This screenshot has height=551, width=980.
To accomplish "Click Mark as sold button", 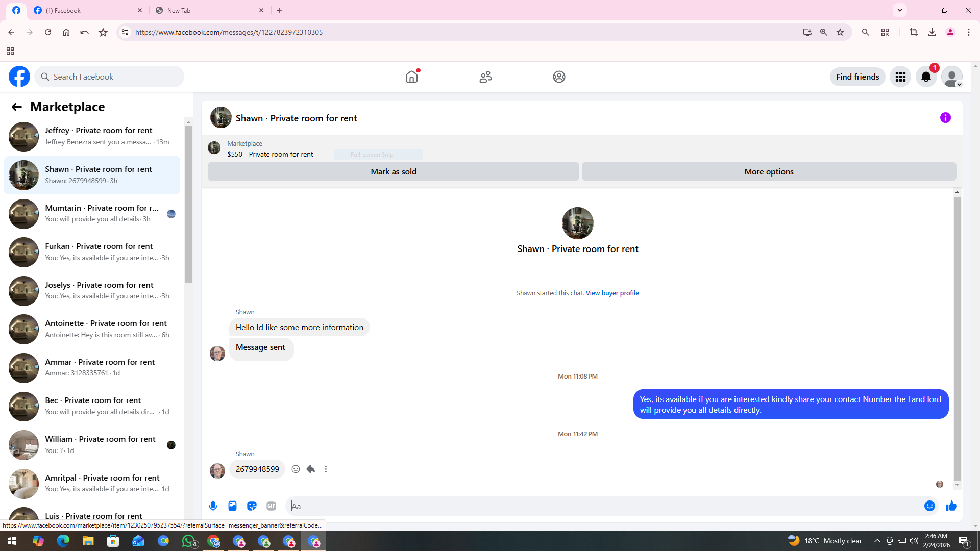I will click(x=393, y=171).
